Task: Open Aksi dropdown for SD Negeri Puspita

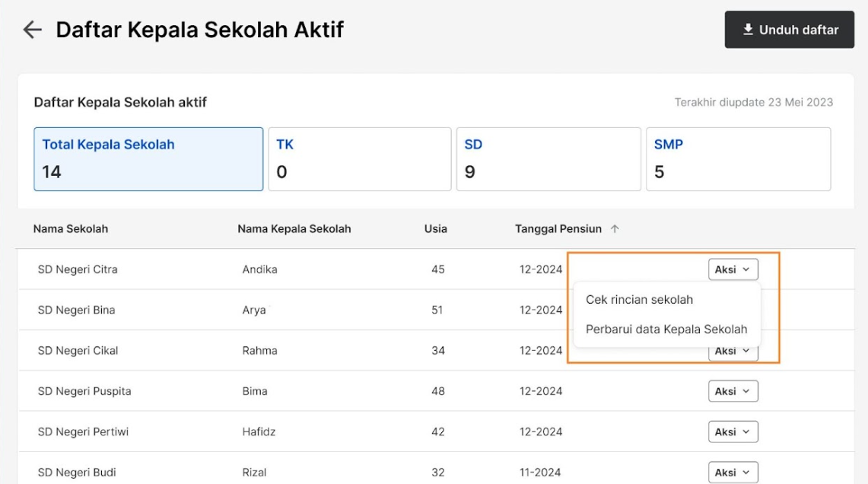Action: click(x=733, y=391)
